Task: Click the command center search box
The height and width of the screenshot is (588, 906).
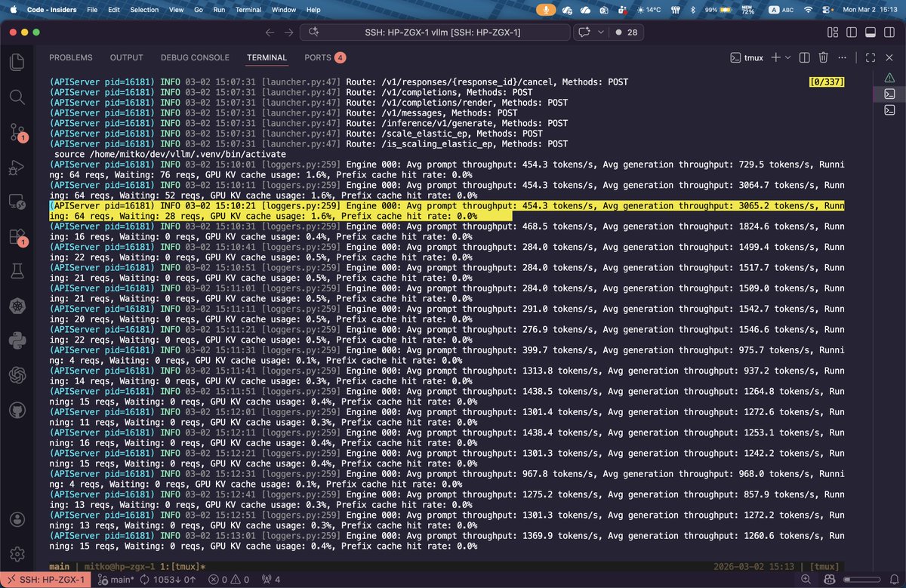Action: (433, 32)
